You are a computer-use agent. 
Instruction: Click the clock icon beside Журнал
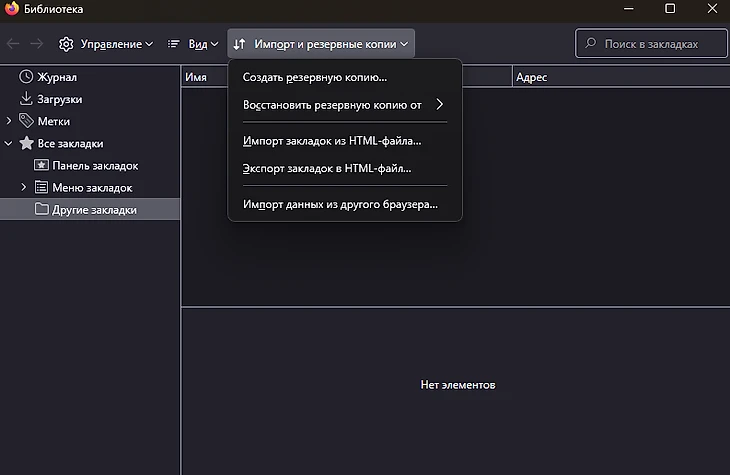coord(26,77)
